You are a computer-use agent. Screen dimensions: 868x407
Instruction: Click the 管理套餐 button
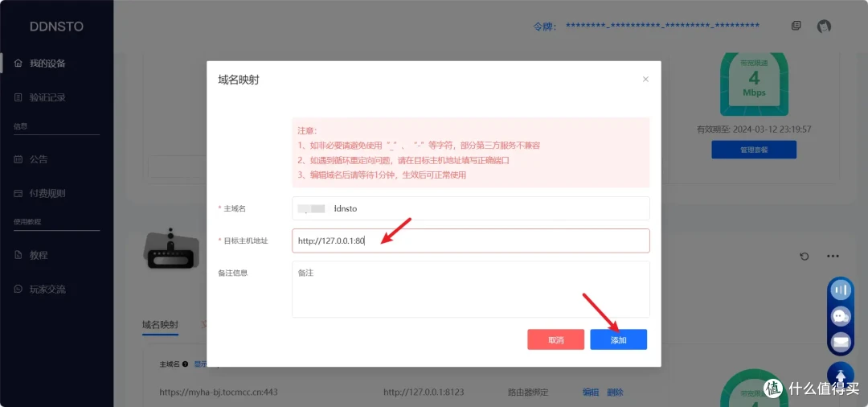(753, 150)
